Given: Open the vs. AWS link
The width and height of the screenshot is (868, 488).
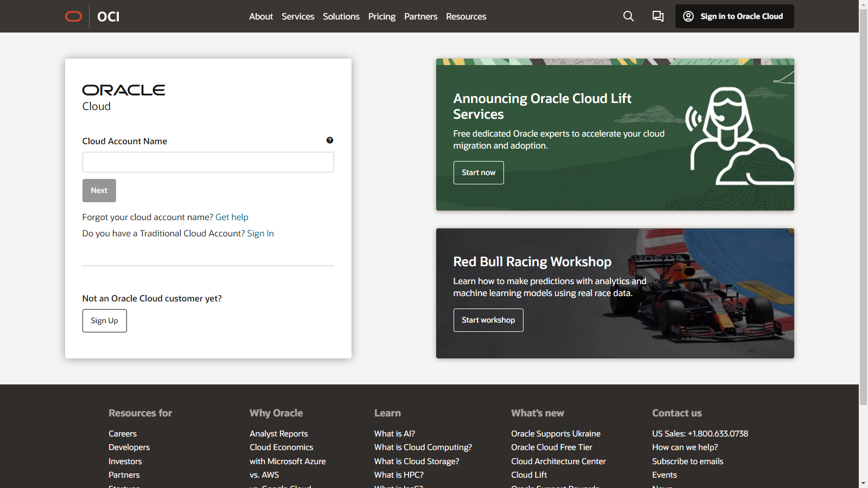Looking at the screenshot, I should [x=264, y=475].
